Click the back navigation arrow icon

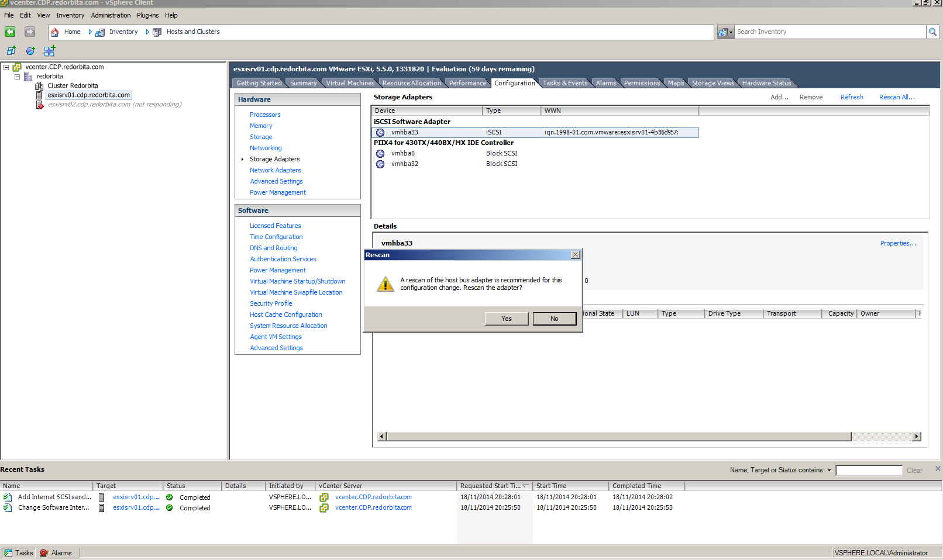10,32
